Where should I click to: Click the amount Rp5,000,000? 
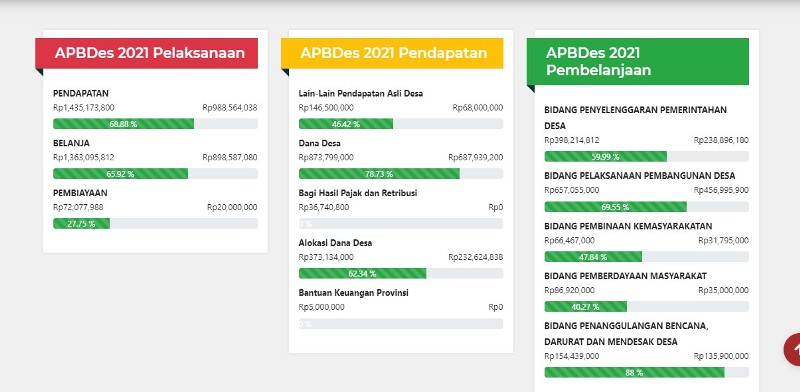coord(321,307)
